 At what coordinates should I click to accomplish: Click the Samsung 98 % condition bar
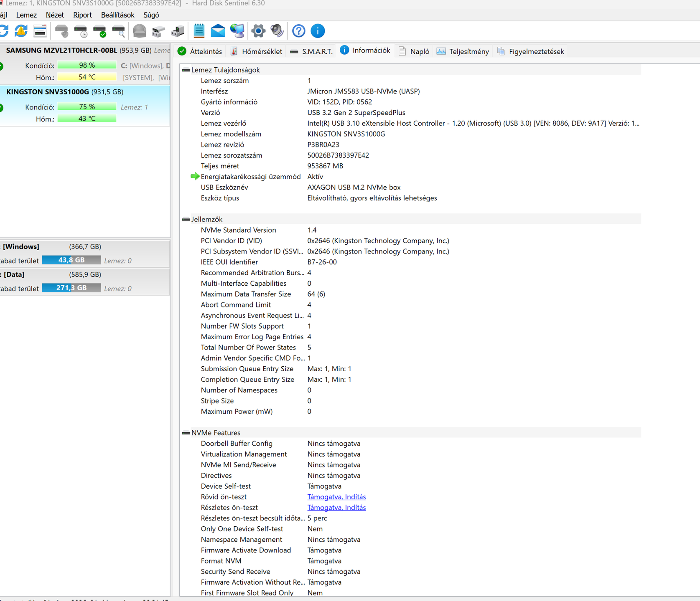point(87,65)
